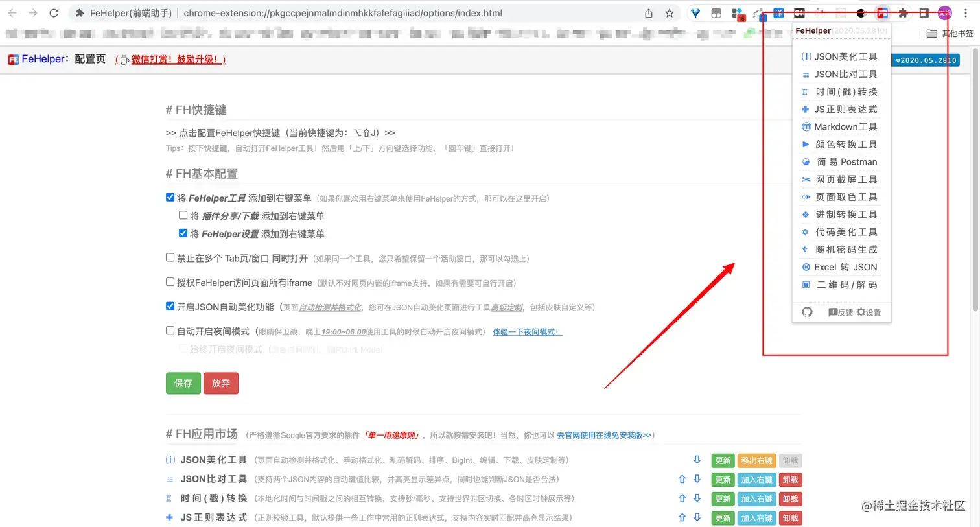Image resolution: width=980 pixels, height=527 pixels.
Task: Click 移出右键 for JSON美化工具
Action: 756,460
